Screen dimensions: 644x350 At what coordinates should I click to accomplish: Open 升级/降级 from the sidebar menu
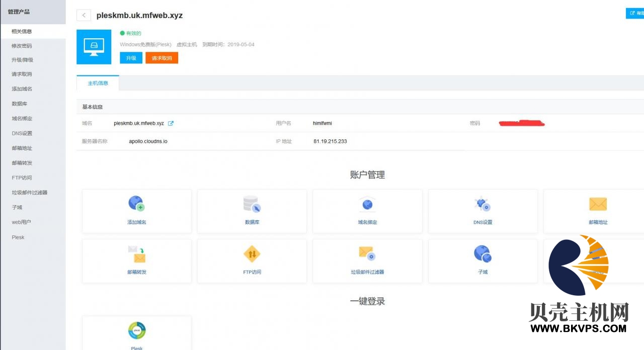point(22,60)
